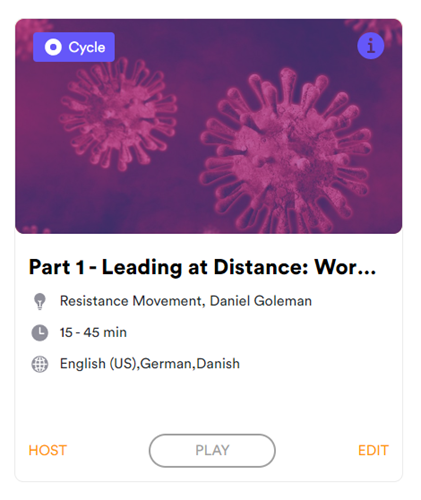Click the globe languages icon
The width and height of the screenshot is (421, 500).
(40, 364)
